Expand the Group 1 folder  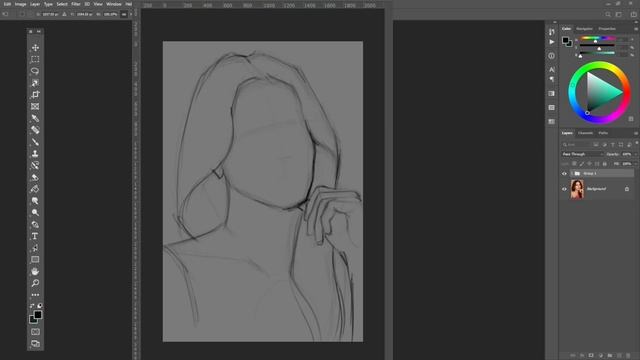[x=572, y=173]
